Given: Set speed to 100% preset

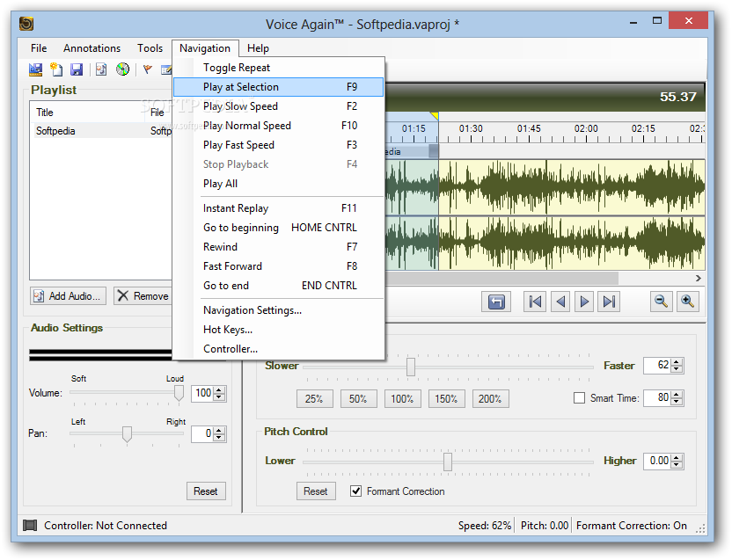Looking at the screenshot, I should click(402, 398).
